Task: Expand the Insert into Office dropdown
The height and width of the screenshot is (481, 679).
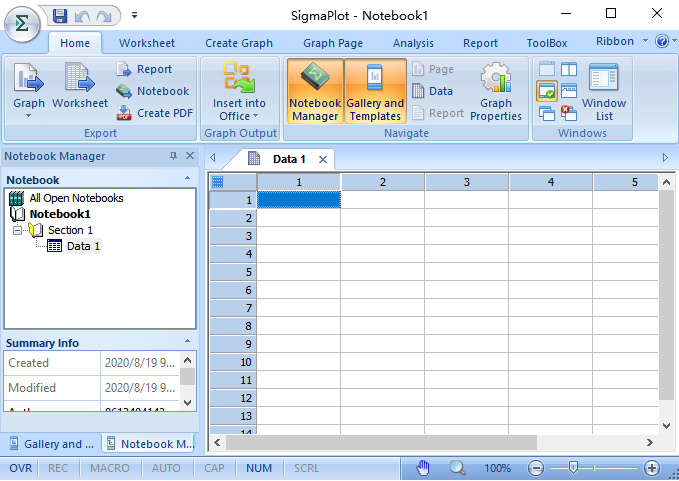Action: click(x=239, y=103)
